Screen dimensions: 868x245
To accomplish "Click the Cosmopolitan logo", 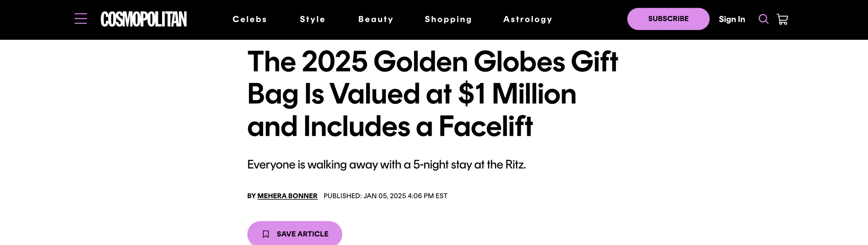I will (143, 19).
